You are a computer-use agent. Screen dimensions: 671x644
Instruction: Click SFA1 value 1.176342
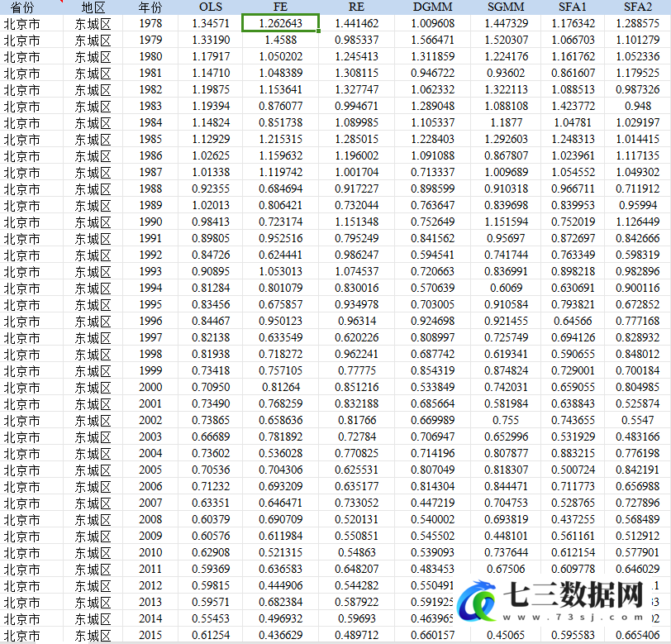point(573,23)
